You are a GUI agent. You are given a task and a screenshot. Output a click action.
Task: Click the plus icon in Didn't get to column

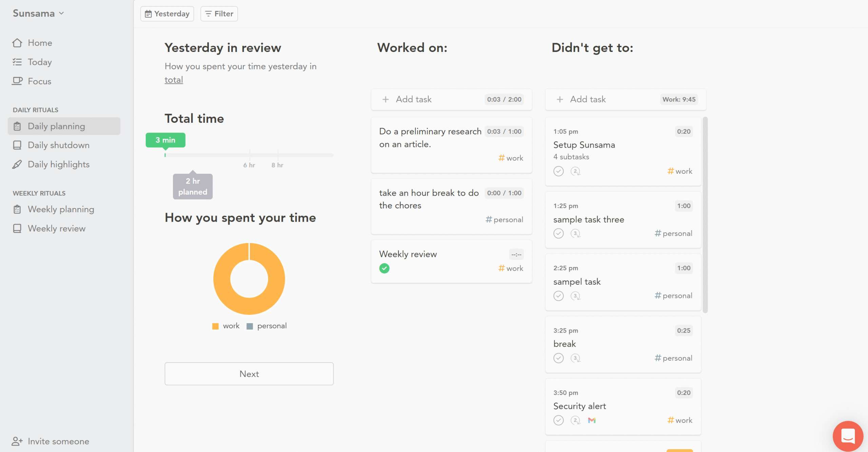[560, 99]
